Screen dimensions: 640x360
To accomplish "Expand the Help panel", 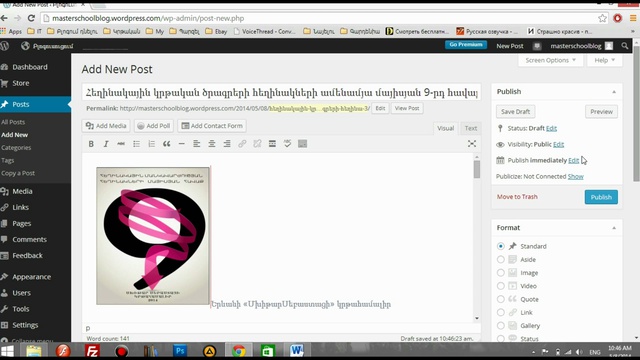I will pyautogui.click(x=604, y=60).
